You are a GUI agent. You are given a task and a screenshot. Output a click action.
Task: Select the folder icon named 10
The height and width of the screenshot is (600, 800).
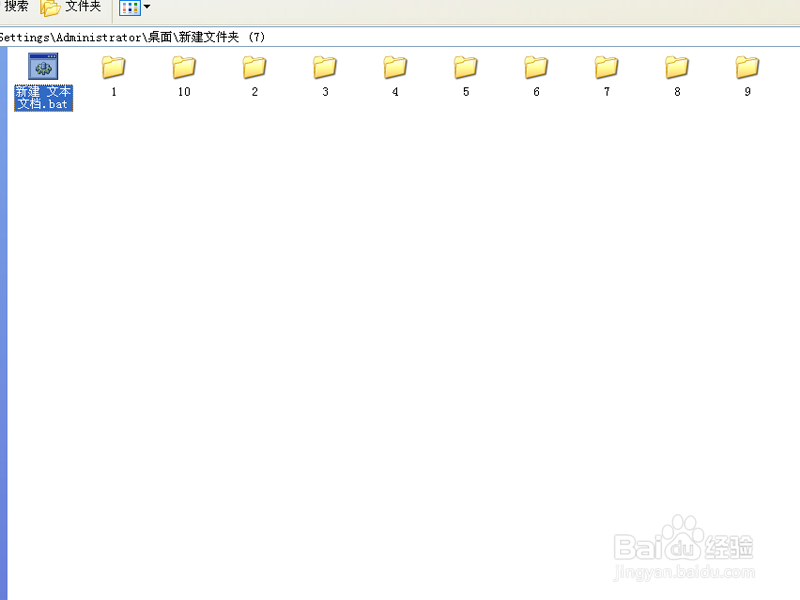click(x=184, y=67)
